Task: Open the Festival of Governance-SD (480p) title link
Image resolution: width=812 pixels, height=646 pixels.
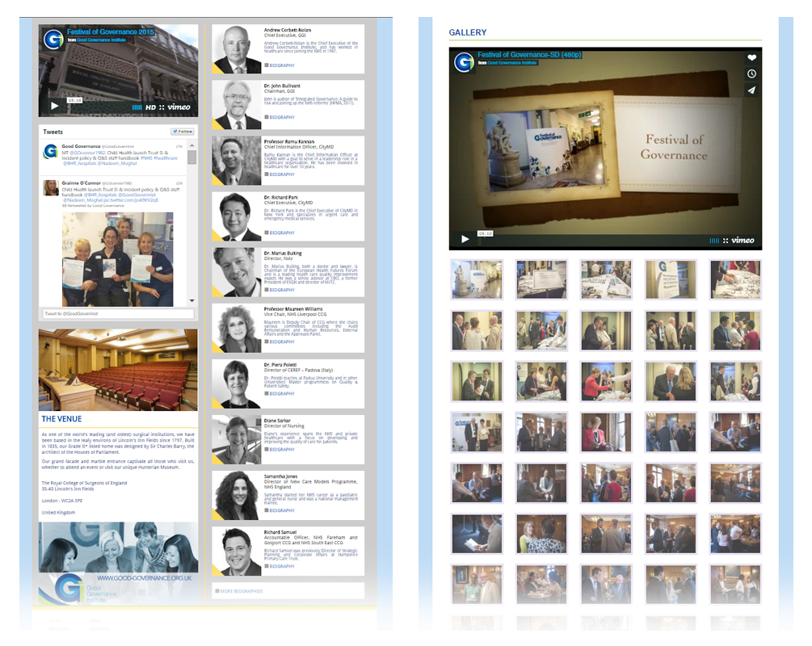Action: (529, 54)
